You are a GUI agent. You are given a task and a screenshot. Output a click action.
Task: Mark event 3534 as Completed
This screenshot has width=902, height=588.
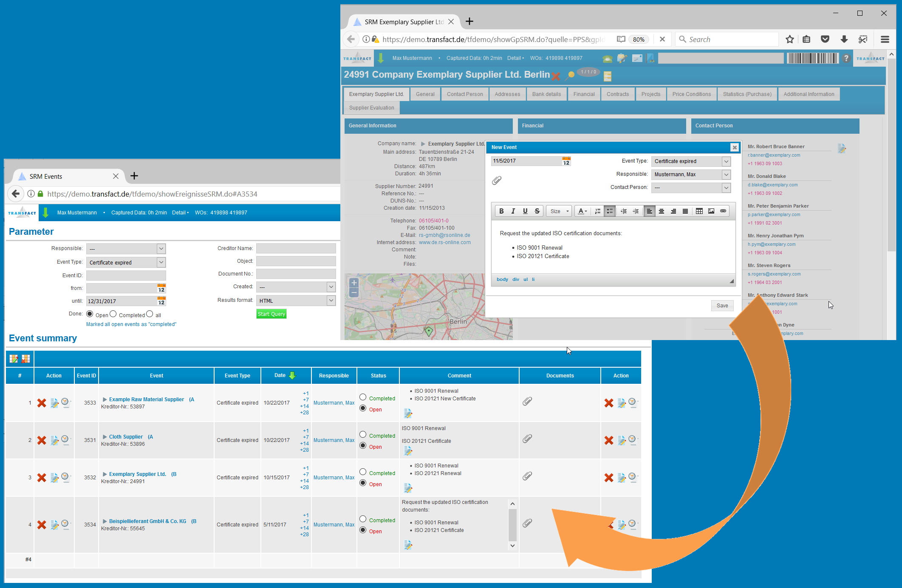tap(363, 519)
